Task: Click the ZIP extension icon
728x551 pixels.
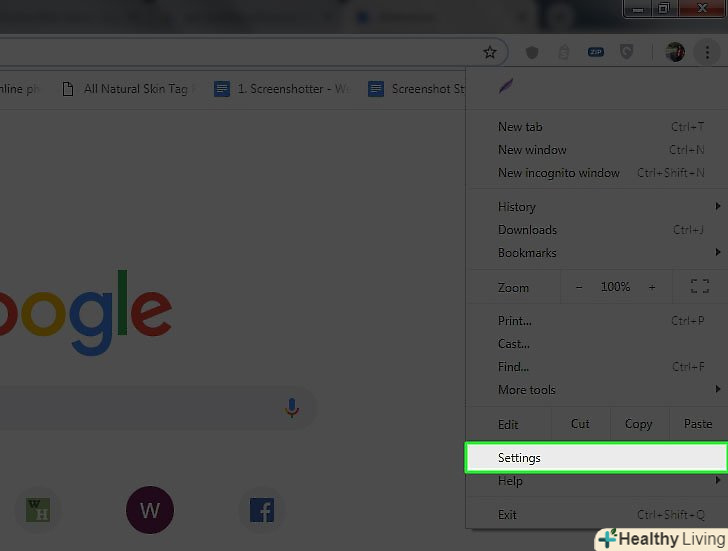Action: 596,52
